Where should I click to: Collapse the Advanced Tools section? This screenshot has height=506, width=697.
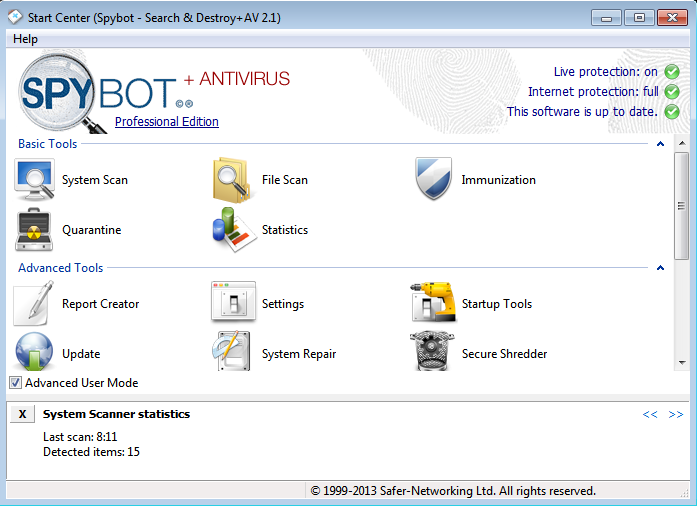(661, 268)
